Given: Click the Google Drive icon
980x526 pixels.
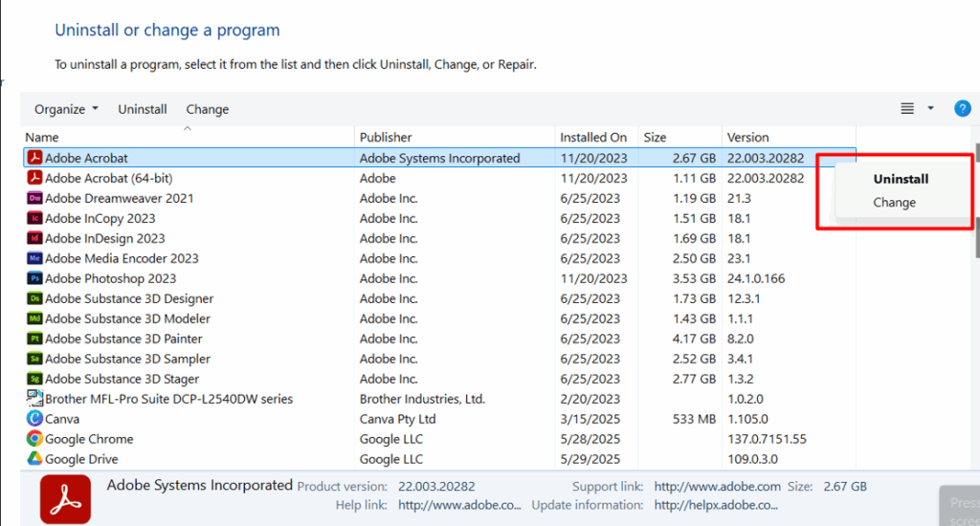Looking at the screenshot, I should [x=35, y=458].
